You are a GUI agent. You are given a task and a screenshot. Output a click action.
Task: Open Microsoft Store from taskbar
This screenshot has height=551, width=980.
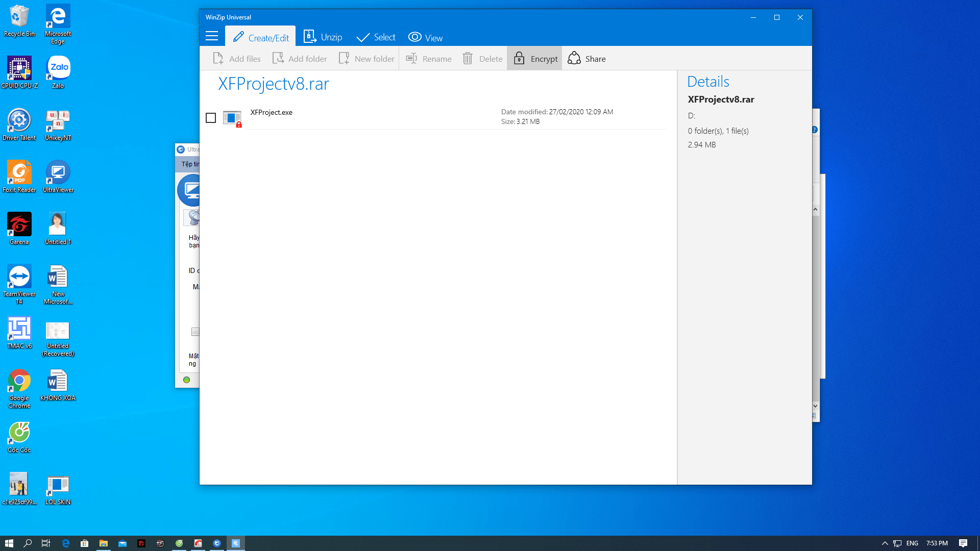[x=84, y=543]
